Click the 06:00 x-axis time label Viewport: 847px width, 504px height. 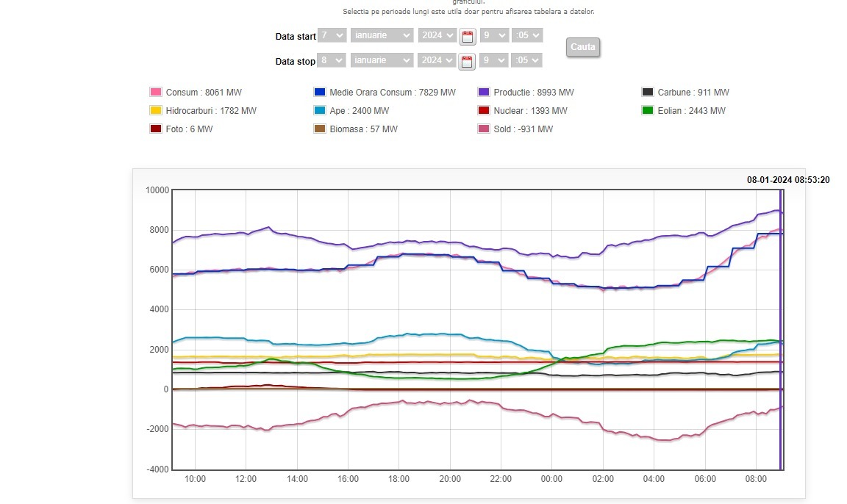[705, 478]
